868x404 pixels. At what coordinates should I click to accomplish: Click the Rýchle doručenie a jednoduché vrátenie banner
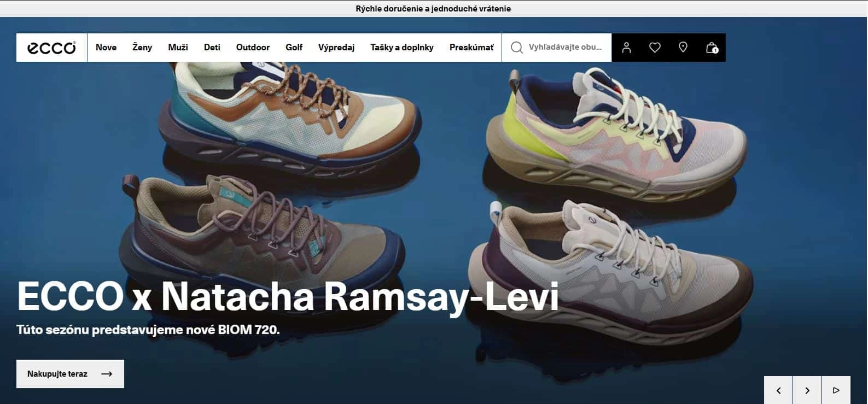(x=433, y=9)
